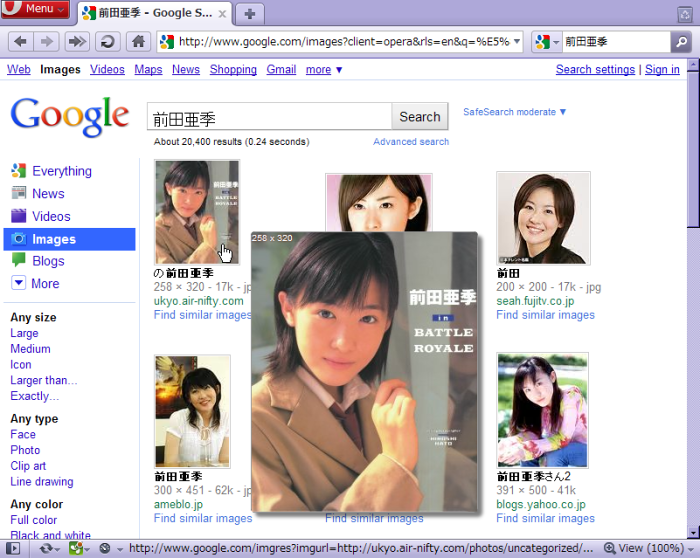This screenshot has width=700, height=558.
Task: Close the Google Search tab
Action: pos(222,14)
